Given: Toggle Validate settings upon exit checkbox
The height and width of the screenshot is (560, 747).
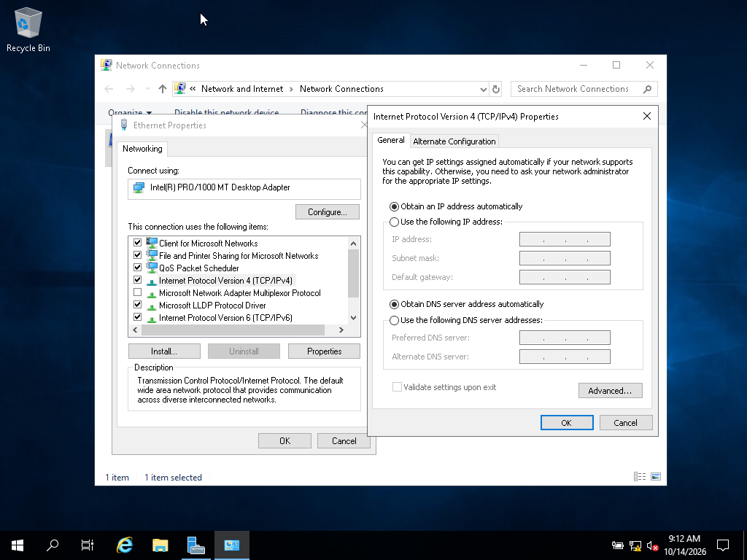Looking at the screenshot, I should [397, 387].
